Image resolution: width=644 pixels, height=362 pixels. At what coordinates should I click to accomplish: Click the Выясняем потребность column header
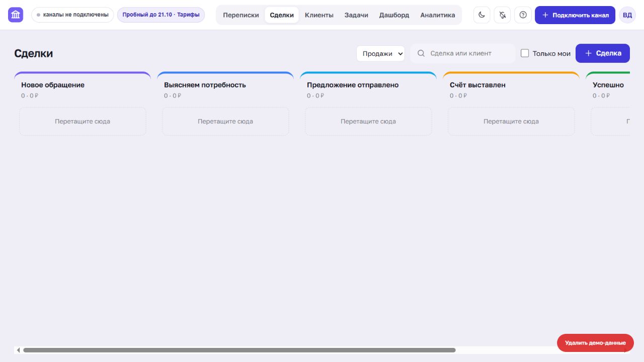coord(205,85)
